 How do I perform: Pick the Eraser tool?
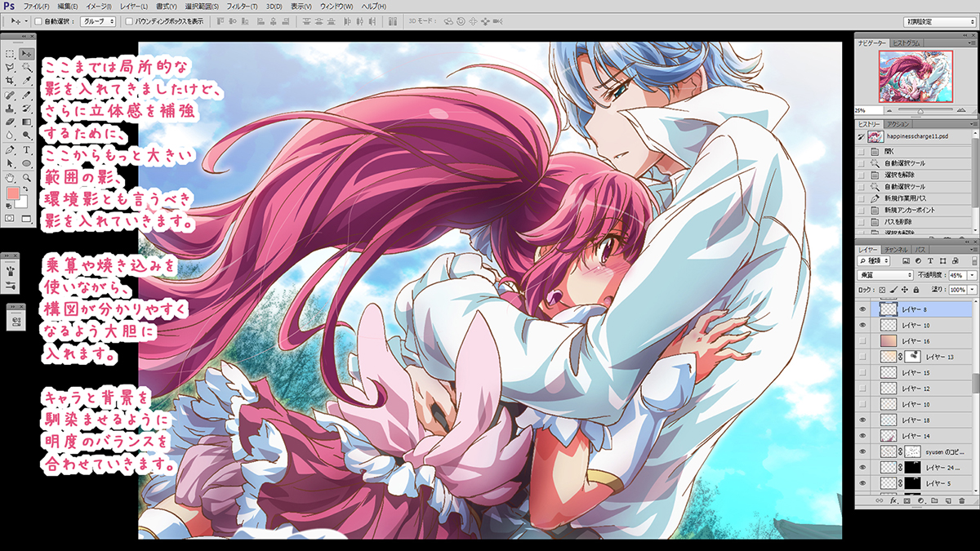[x=10, y=122]
